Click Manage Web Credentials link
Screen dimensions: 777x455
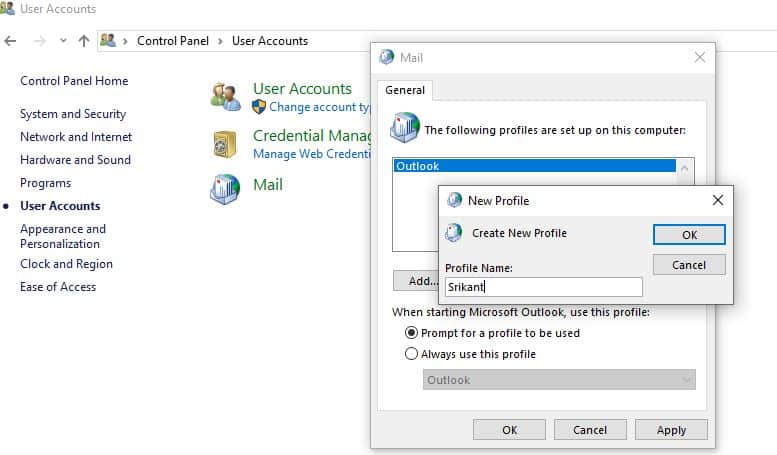pyautogui.click(x=311, y=154)
